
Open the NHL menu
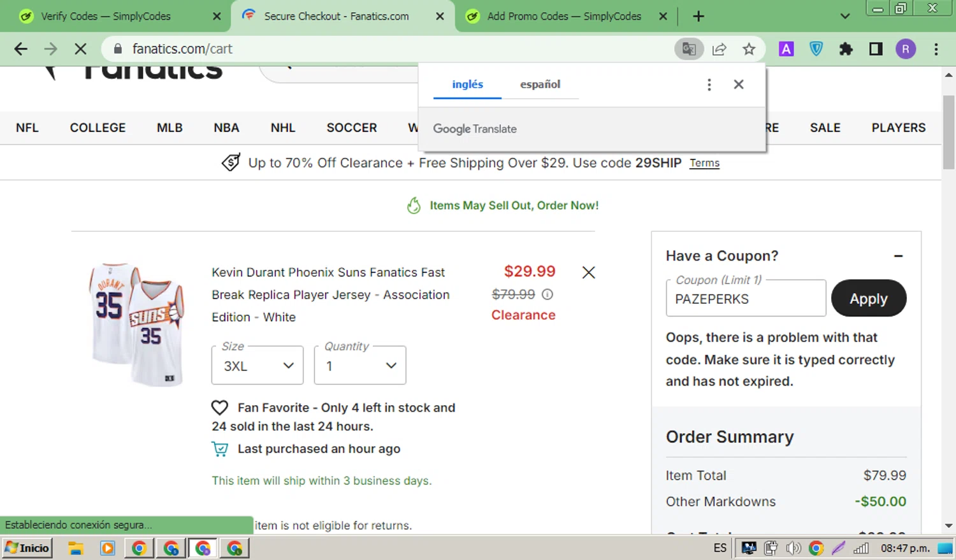(x=283, y=128)
